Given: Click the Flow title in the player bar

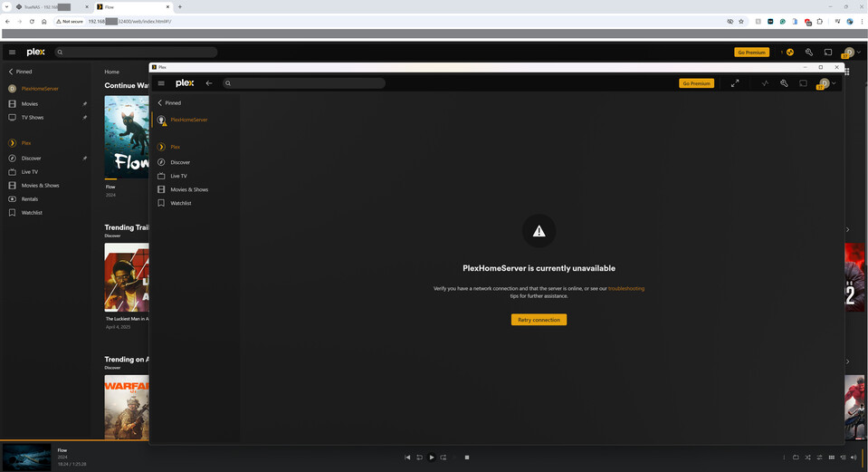Looking at the screenshot, I should pyautogui.click(x=62, y=450).
